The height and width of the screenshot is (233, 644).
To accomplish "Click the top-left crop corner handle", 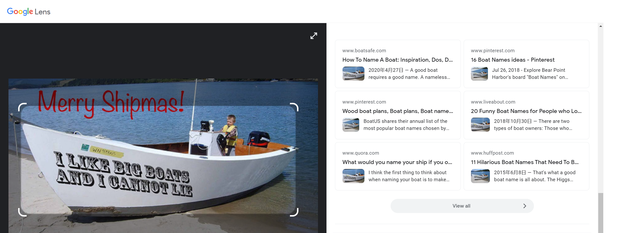I will pos(22,107).
